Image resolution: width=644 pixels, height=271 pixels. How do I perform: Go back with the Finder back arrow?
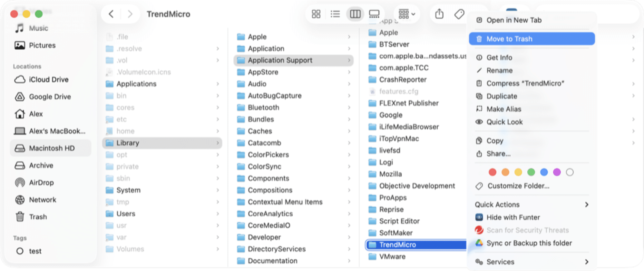(111, 14)
